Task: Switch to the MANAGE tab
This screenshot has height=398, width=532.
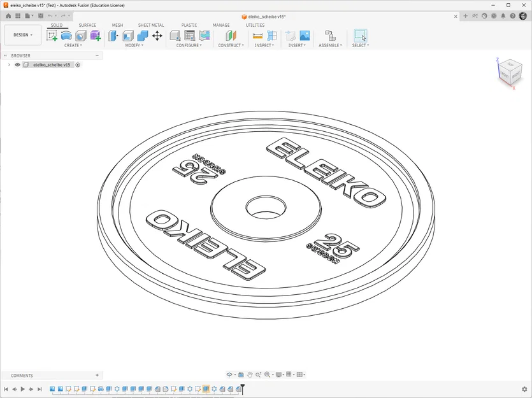Action: [221, 25]
